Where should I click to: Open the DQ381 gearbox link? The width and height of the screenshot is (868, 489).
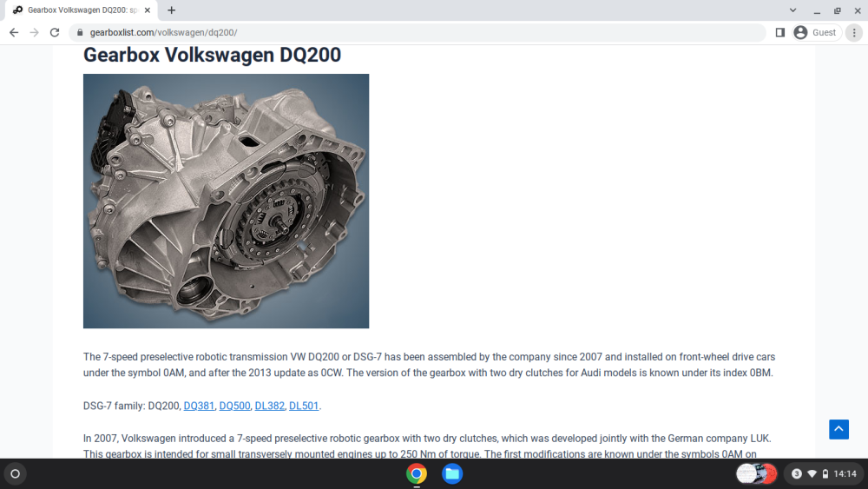199,406
